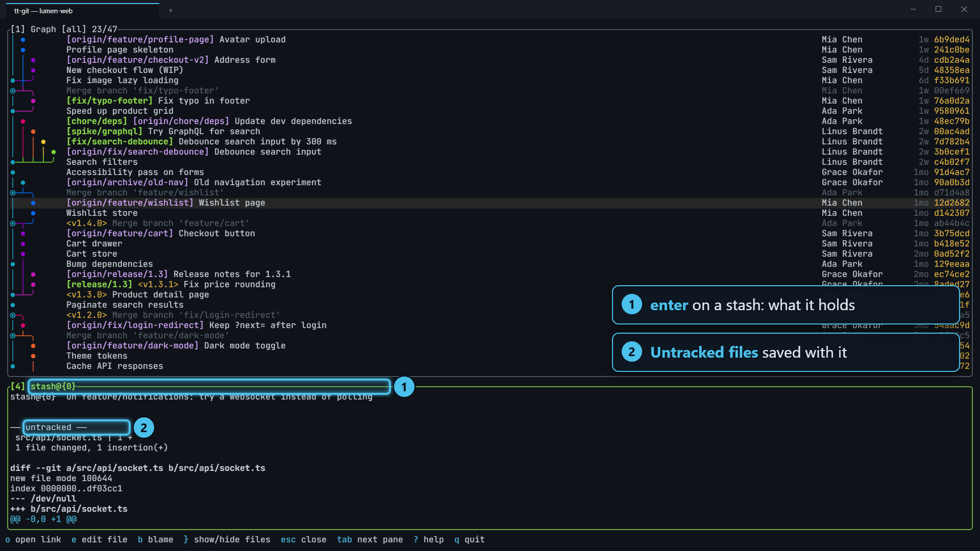Image resolution: width=980 pixels, height=551 pixels.
Task: Click the graph node dot for 'Avatar upload'
Action: point(23,39)
